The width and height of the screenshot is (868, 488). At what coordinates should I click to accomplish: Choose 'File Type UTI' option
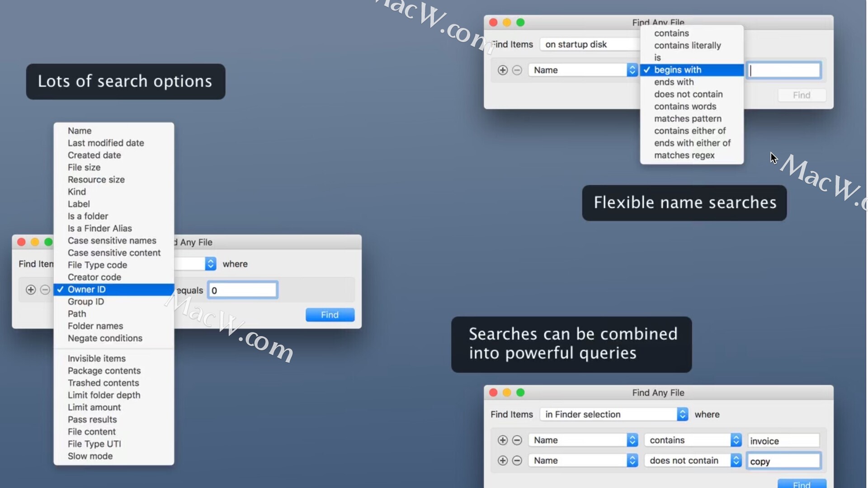(x=113, y=444)
